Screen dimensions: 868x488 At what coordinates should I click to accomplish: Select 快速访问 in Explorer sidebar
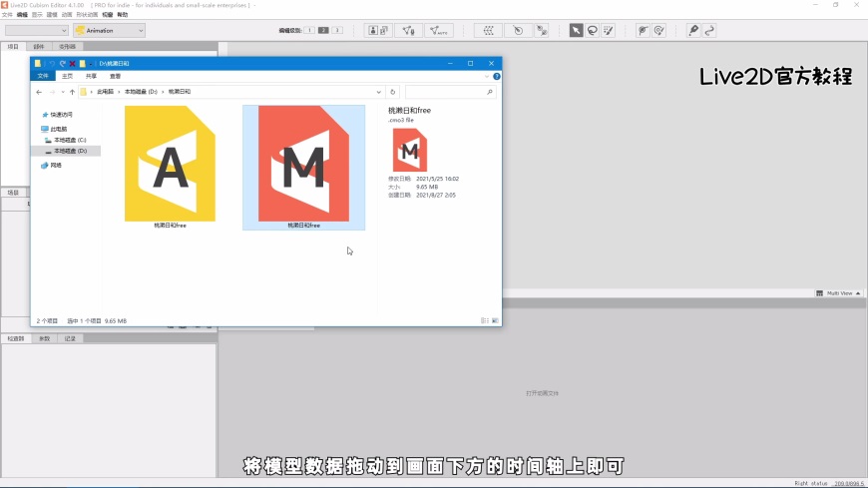pos(61,115)
